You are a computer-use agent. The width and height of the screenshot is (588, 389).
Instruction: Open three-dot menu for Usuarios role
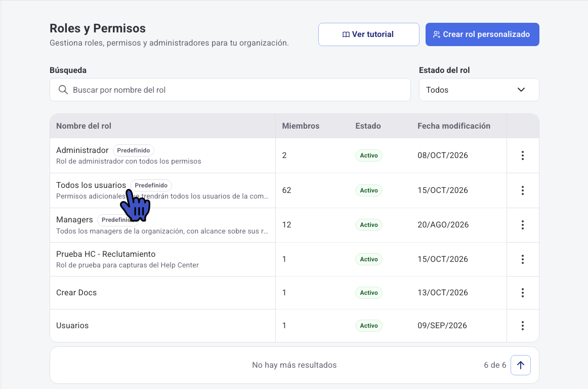click(522, 326)
